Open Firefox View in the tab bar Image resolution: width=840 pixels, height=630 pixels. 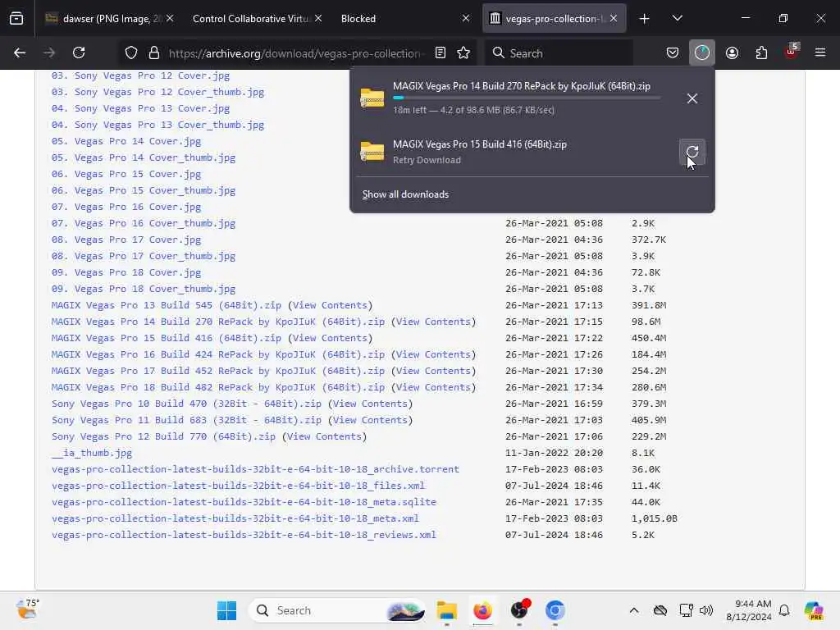click(16, 18)
